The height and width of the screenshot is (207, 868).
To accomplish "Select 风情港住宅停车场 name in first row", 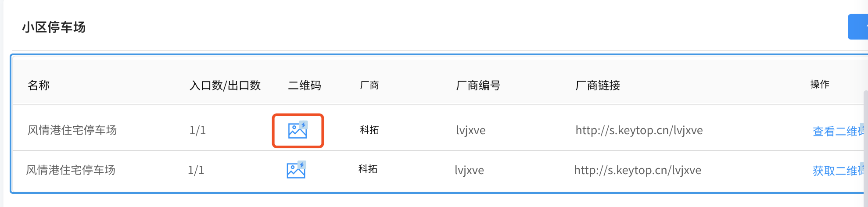I will (72, 130).
